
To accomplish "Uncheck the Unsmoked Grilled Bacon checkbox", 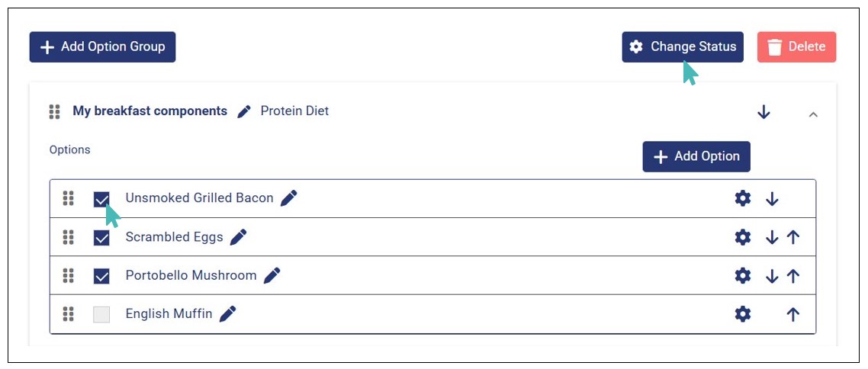I will coord(101,199).
